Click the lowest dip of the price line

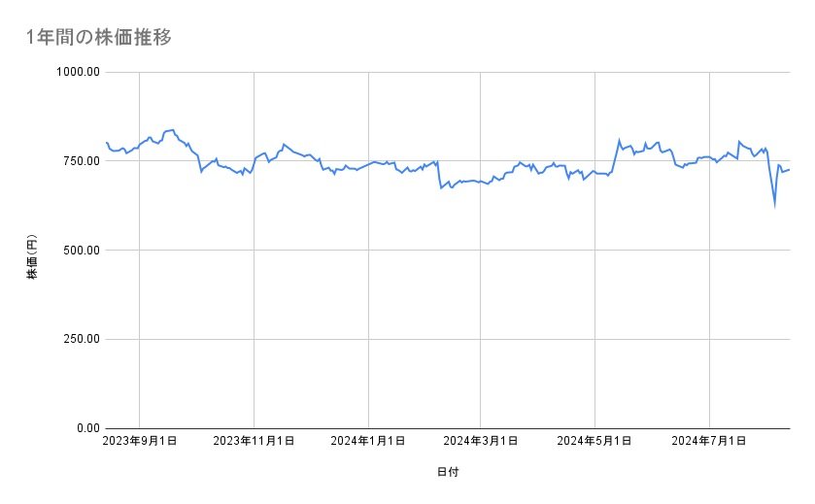point(774,206)
